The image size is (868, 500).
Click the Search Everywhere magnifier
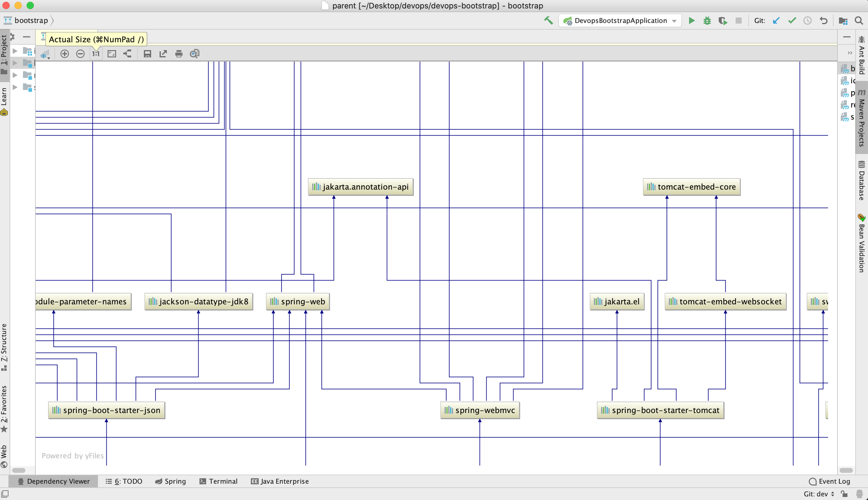[859, 21]
